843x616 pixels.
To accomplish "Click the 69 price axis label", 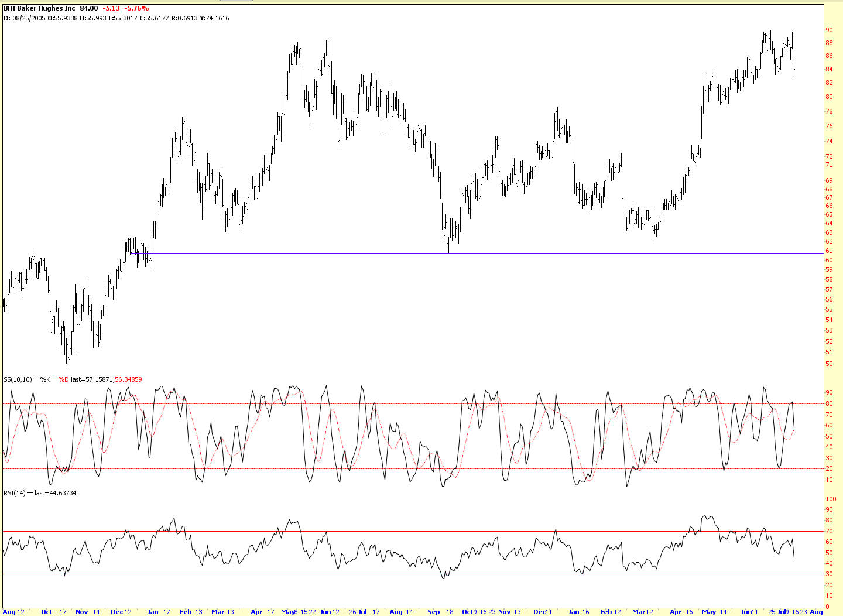I will [x=829, y=181].
